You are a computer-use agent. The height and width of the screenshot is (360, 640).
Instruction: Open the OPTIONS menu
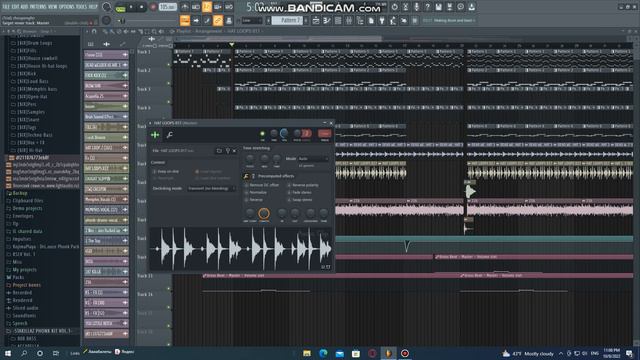[67, 7]
